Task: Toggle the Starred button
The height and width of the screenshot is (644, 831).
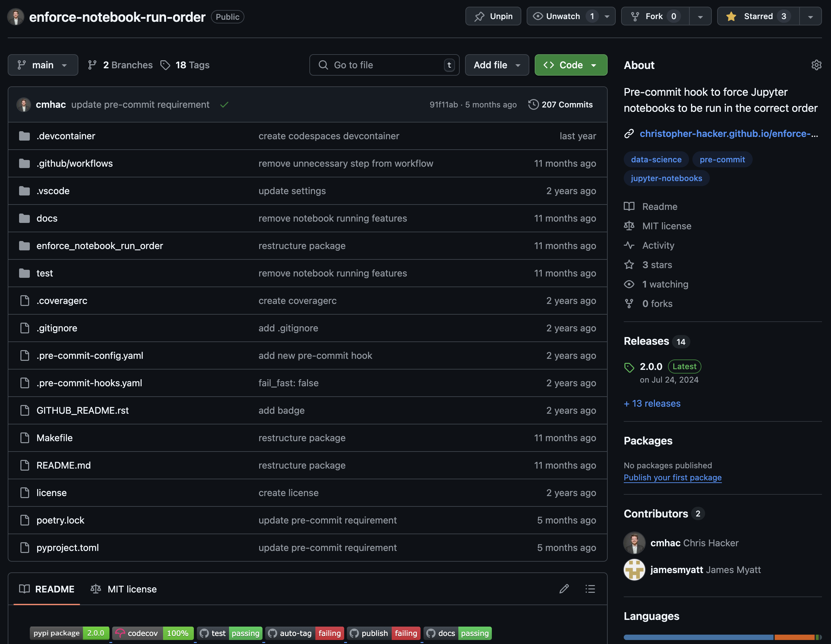Action: [758, 16]
